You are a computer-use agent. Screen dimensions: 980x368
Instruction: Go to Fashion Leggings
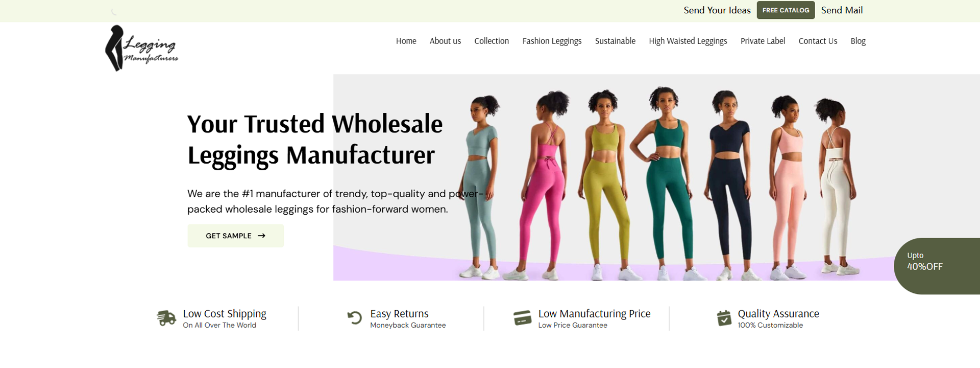point(552,41)
